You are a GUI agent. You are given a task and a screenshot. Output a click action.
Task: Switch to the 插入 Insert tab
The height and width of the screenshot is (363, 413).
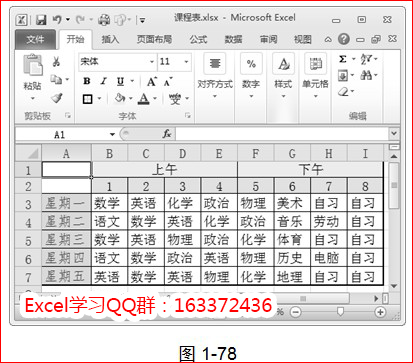(110, 40)
